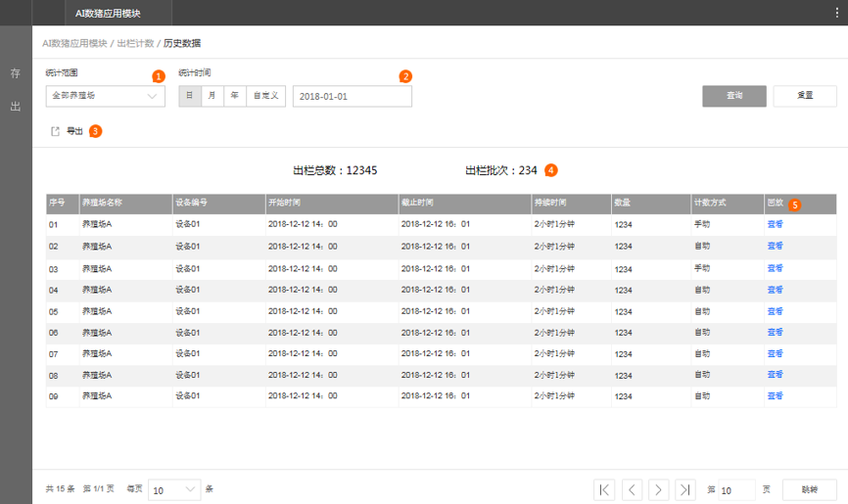Click the orange marker number 5
The height and width of the screenshot is (504, 848).
click(x=794, y=205)
